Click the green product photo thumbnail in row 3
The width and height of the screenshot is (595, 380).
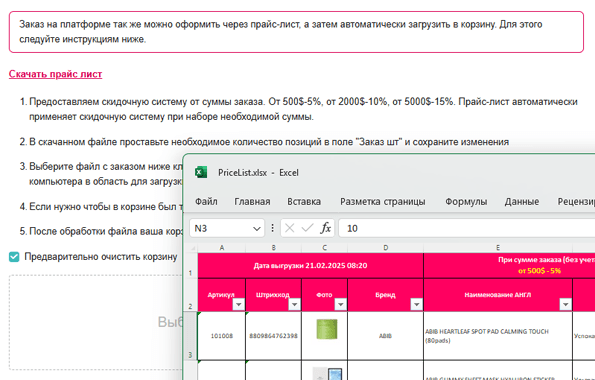tap(327, 329)
